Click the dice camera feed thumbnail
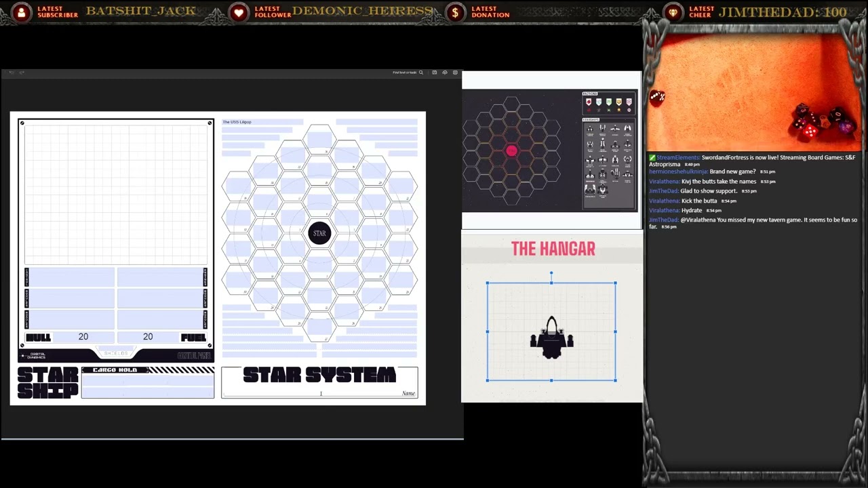This screenshot has width=868, height=488. (754, 93)
